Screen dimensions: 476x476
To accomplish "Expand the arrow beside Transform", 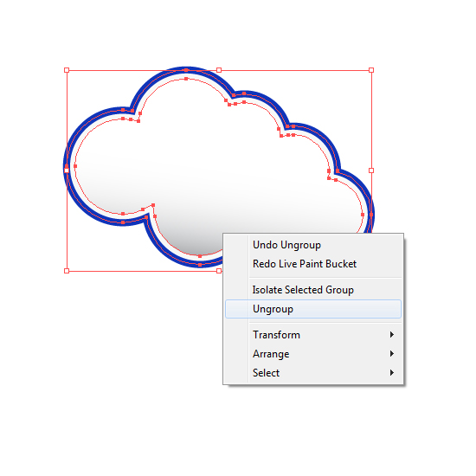I will 392,335.
